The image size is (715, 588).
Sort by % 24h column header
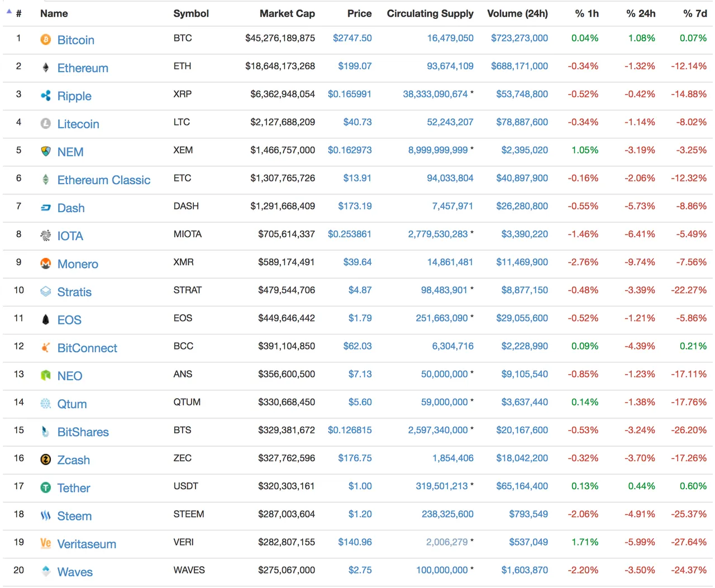[x=641, y=13]
